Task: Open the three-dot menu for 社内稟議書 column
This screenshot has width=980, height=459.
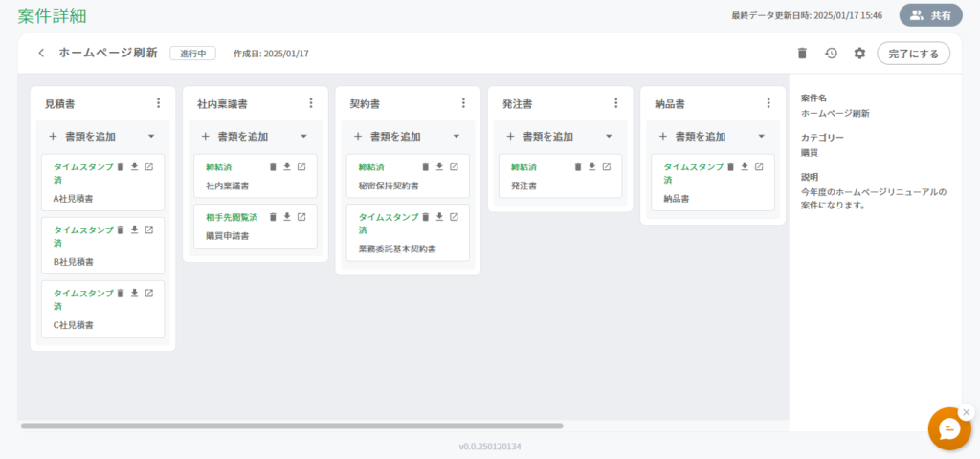Action: point(311,103)
